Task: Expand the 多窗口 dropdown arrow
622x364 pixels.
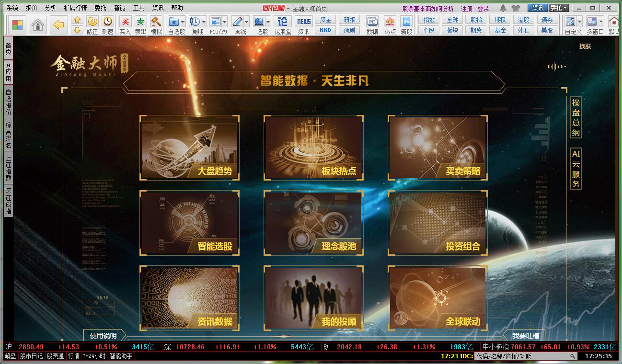Action: click(601, 22)
